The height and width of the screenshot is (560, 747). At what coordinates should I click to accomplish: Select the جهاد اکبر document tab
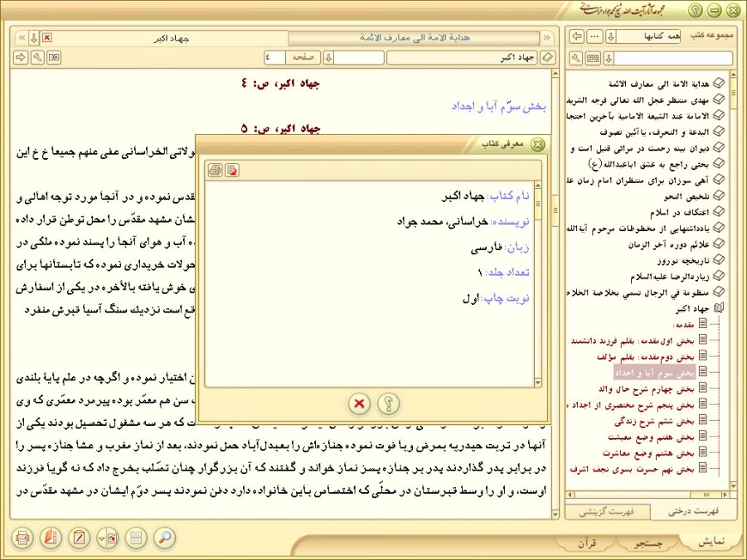click(x=171, y=38)
